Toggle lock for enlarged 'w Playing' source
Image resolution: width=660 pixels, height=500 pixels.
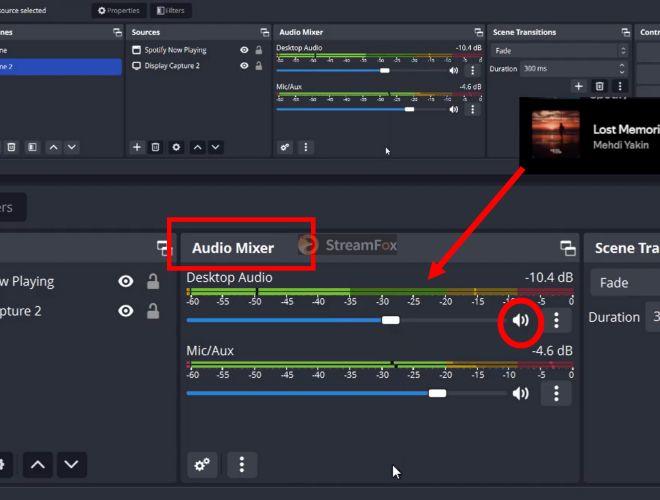click(153, 281)
